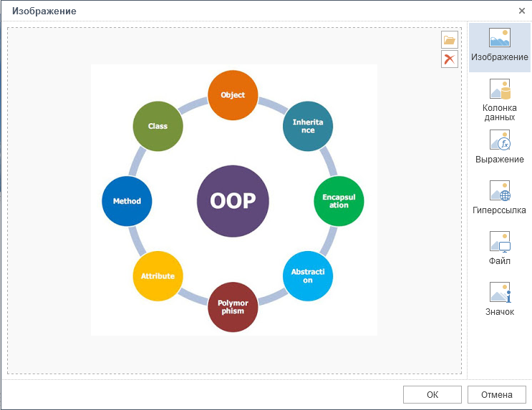Select the Изображение source tab
The width and height of the screenshot is (532, 410).
(499, 47)
